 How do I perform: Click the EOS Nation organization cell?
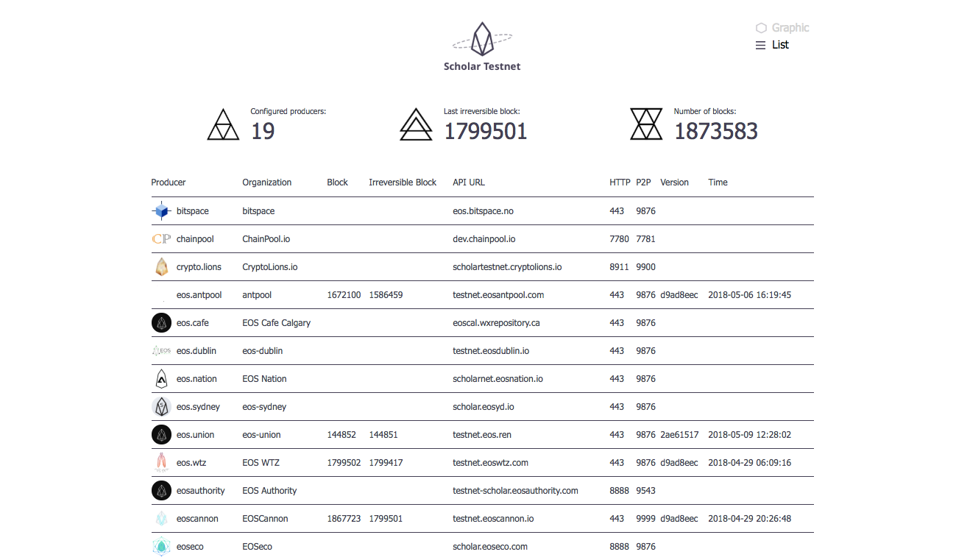click(x=264, y=379)
